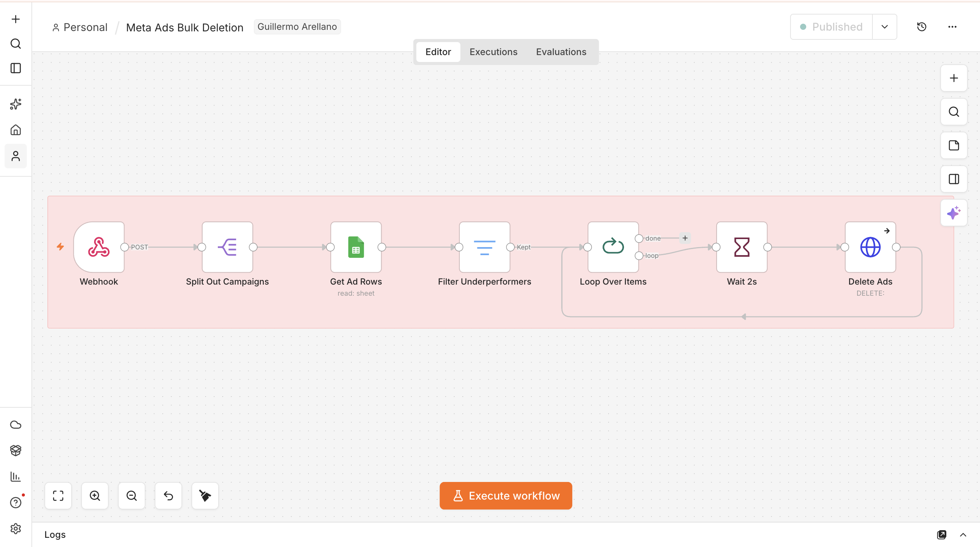Image resolution: width=980 pixels, height=547 pixels.
Task: Select the Split Out Campaigns node
Action: coord(227,247)
